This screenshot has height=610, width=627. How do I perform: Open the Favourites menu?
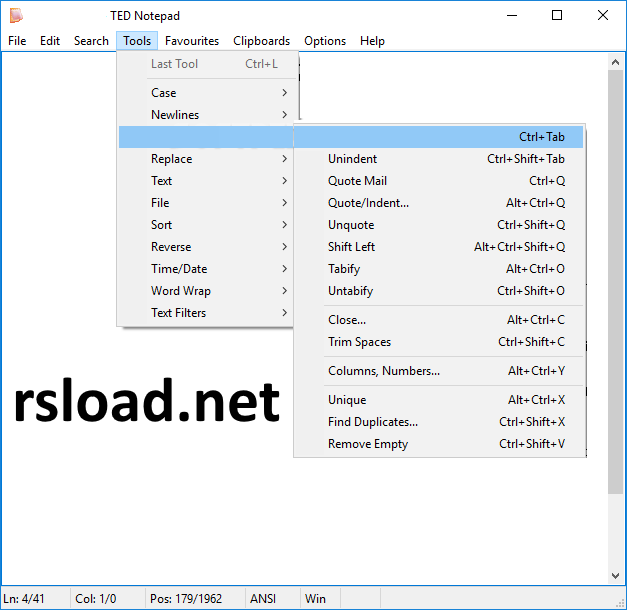tap(192, 41)
